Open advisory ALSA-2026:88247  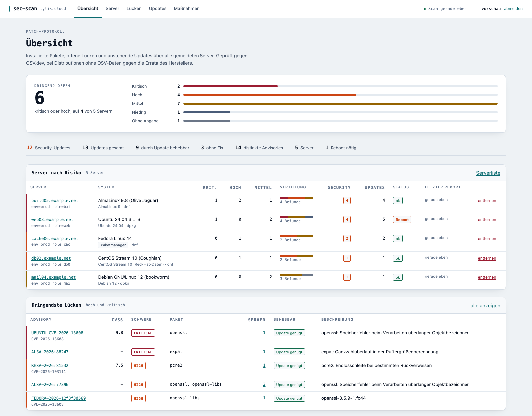pos(50,352)
